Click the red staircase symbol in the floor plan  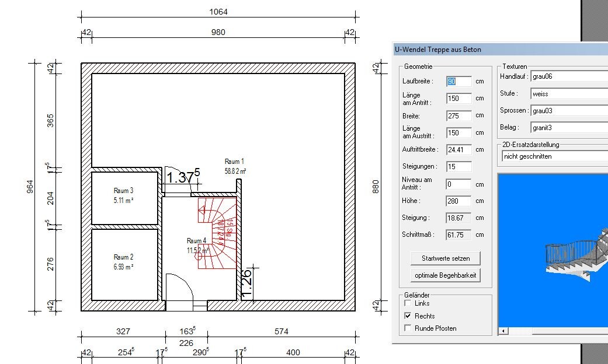[217, 232]
